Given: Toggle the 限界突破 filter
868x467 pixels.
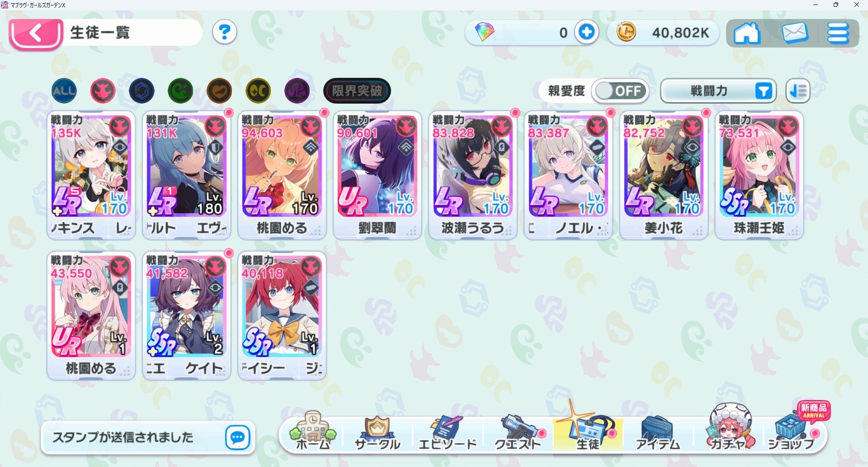Looking at the screenshot, I should tap(357, 91).
